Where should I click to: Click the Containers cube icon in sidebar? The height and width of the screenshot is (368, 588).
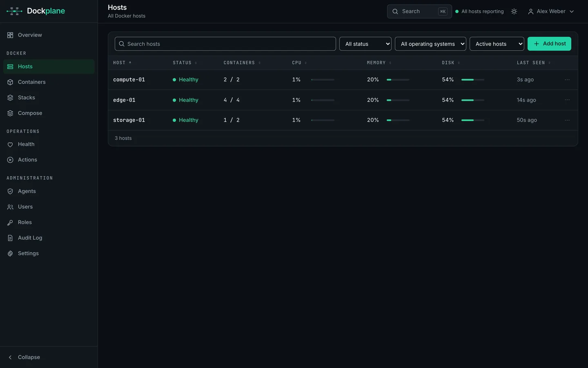pyautogui.click(x=10, y=82)
